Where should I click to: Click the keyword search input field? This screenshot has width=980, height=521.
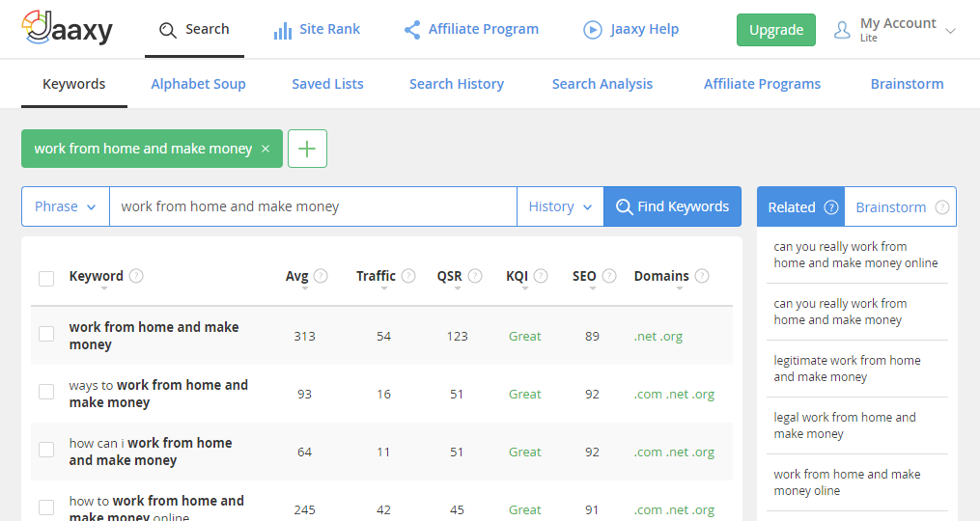(313, 206)
